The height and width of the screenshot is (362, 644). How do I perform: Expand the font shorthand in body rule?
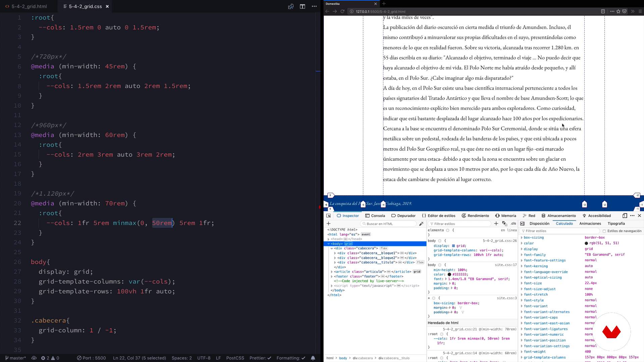[446, 279]
